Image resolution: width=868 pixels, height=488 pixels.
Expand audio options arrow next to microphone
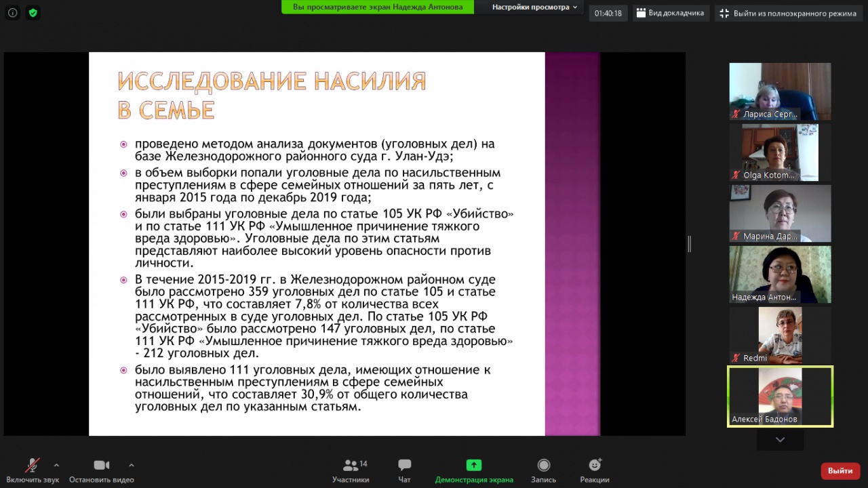(56, 465)
